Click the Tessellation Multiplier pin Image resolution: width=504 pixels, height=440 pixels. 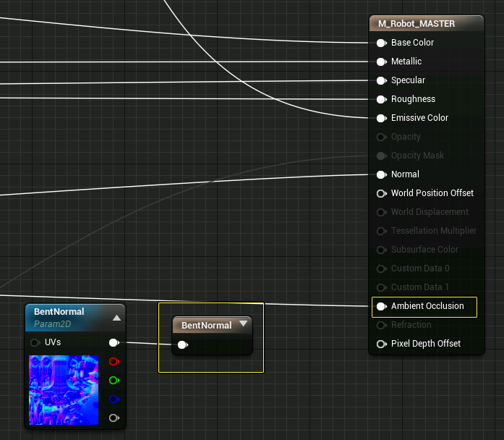coord(382,232)
